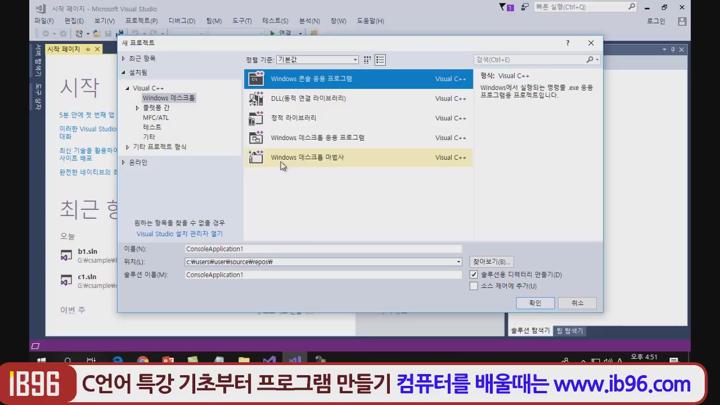Click the 취소 button
Viewport: 720px width, 405px height.
(x=577, y=303)
